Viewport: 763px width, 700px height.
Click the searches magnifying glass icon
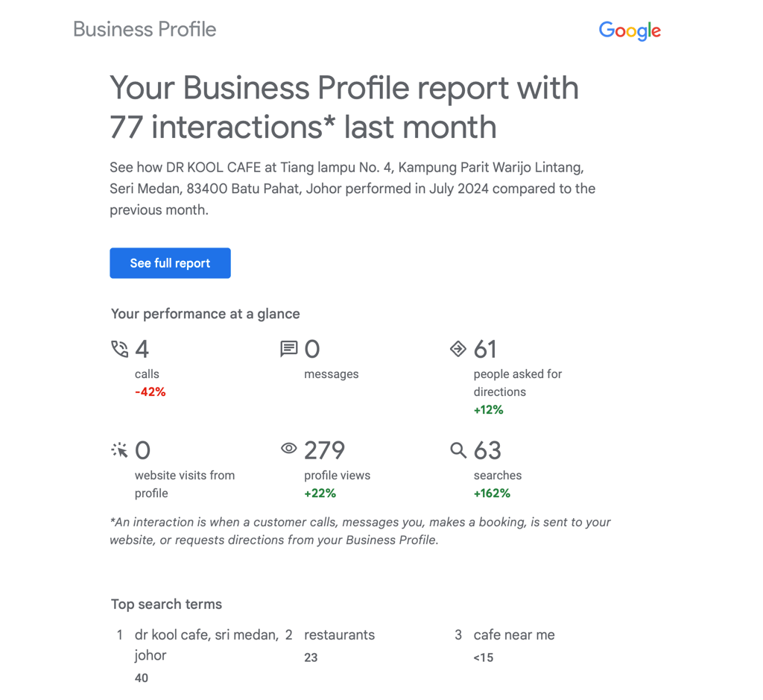[458, 450]
